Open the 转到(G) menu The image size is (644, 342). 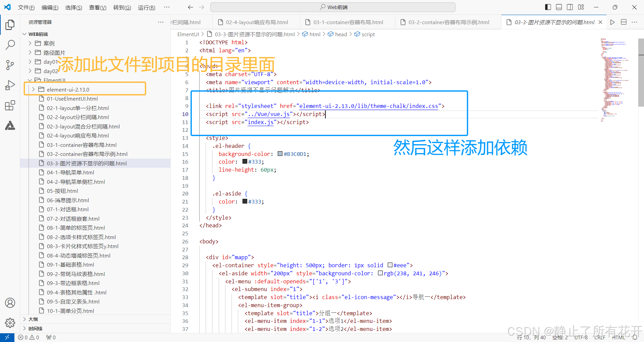point(122,7)
